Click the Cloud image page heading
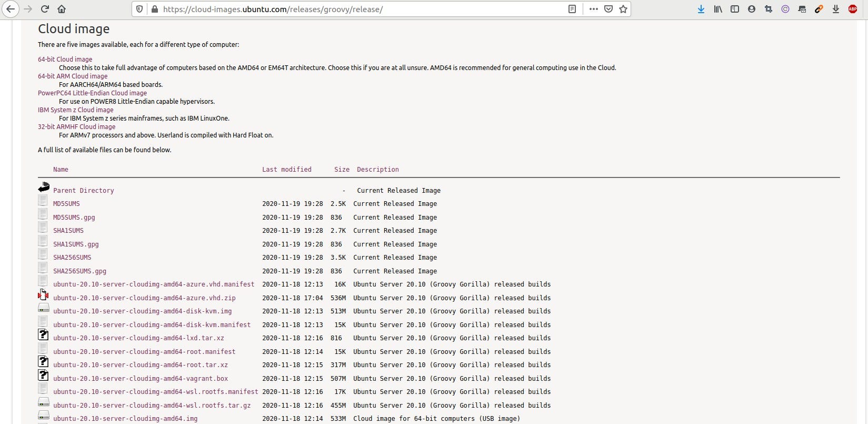 click(74, 29)
